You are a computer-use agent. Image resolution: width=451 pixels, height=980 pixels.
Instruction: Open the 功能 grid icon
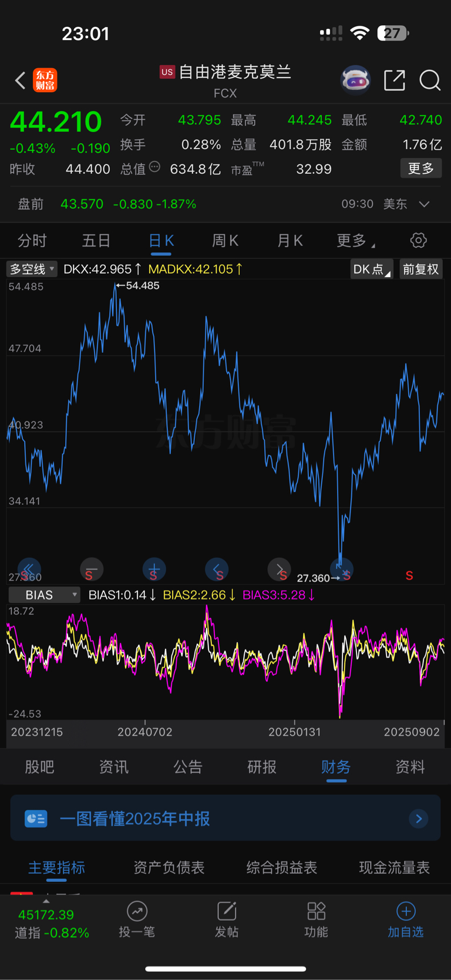pyautogui.click(x=316, y=911)
